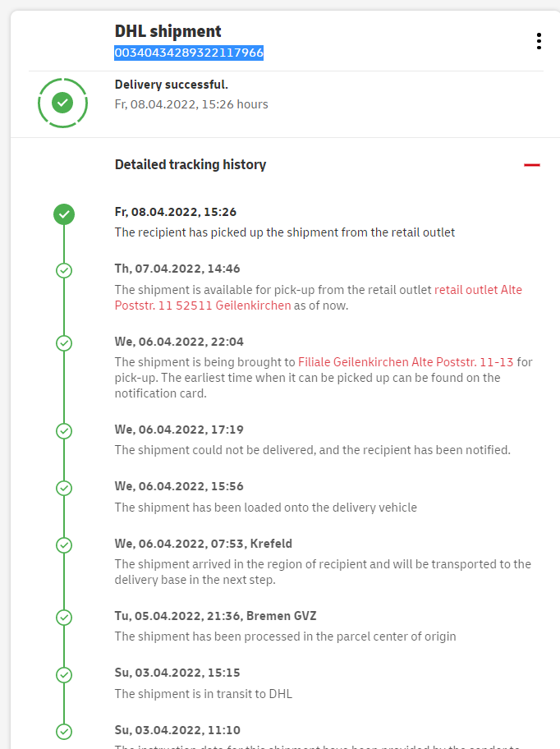Click the delivery date Fr, 08.04.2022, 15:26 hours
560x749 pixels.
(191, 104)
